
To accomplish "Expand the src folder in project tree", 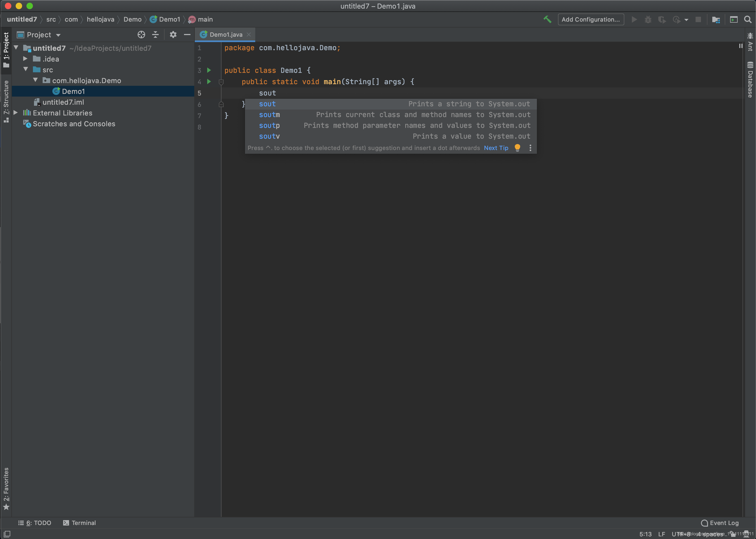I will [x=26, y=69].
